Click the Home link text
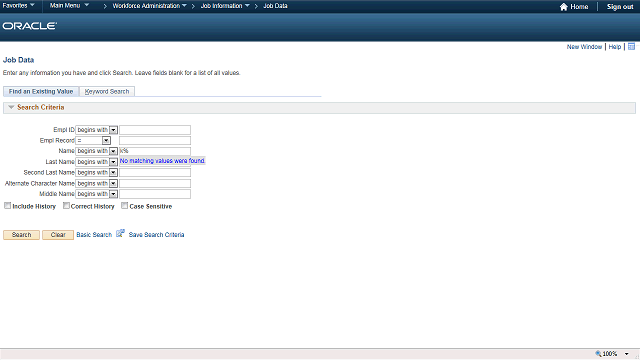 click(x=579, y=7)
